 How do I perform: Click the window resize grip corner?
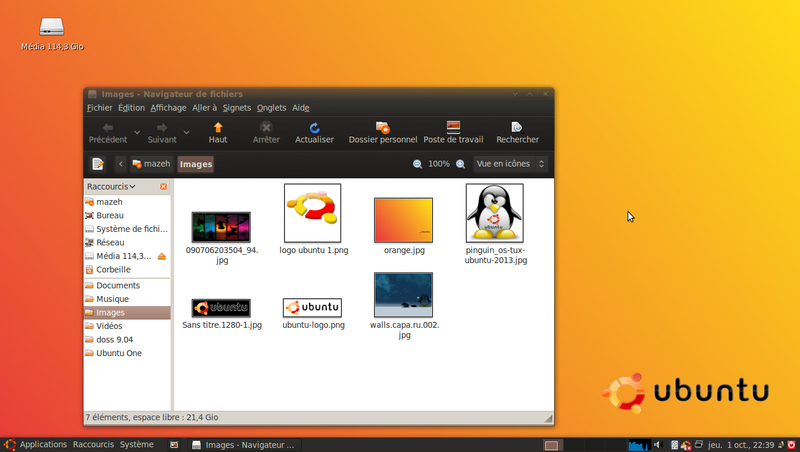pos(548,419)
